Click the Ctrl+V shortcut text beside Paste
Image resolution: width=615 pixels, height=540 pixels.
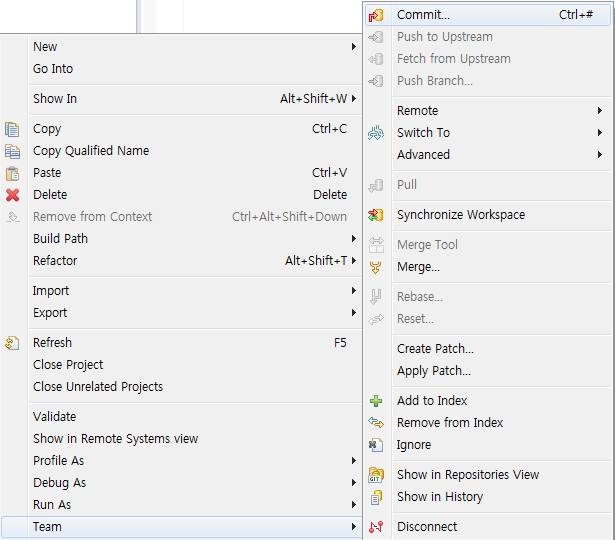click(x=329, y=173)
